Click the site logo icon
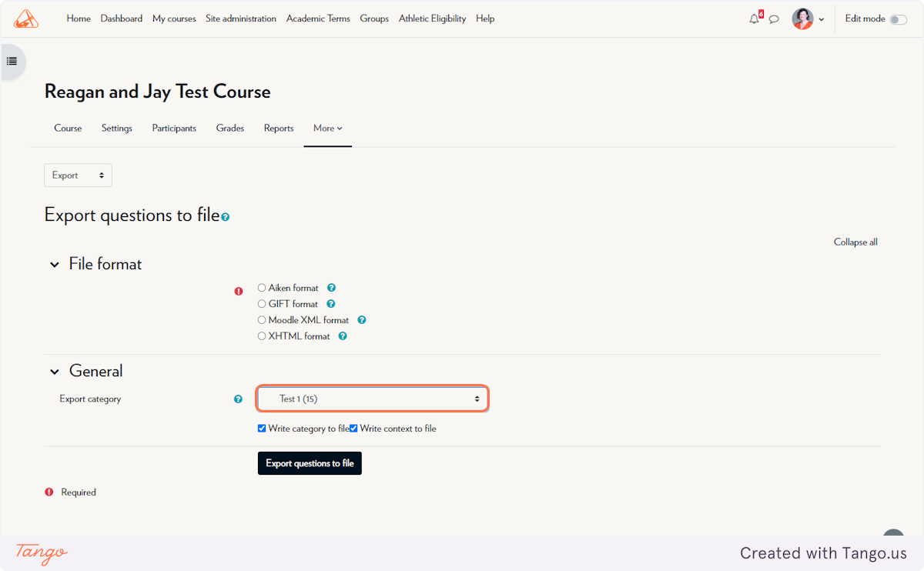 coord(26,18)
